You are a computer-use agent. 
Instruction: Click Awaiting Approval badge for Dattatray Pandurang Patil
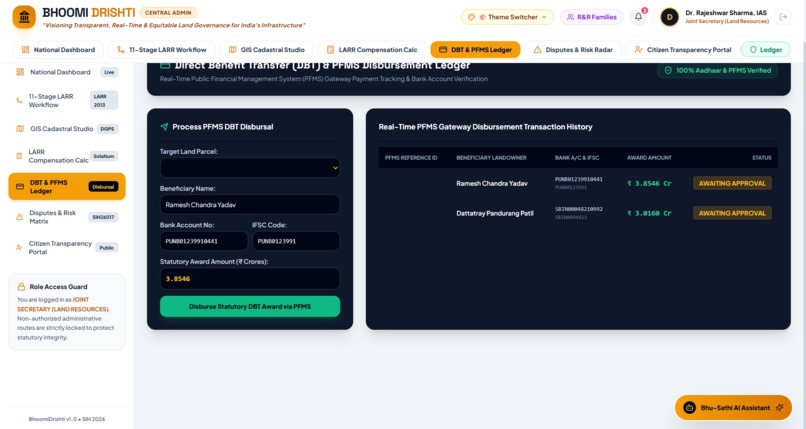pos(732,213)
